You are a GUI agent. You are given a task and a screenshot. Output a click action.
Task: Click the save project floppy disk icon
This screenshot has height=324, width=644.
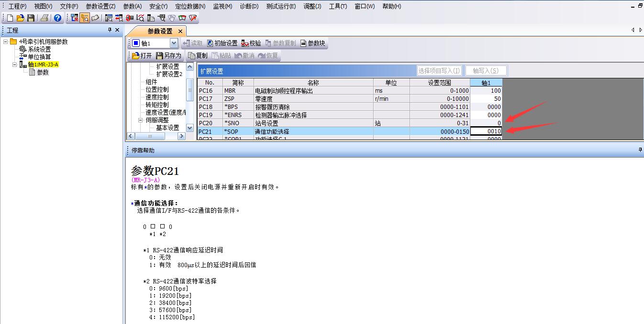(x=31, y=18)
